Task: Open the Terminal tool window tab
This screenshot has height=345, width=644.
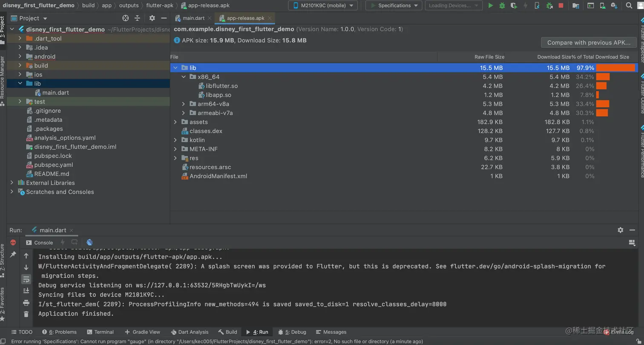Action: pos(100,332)
